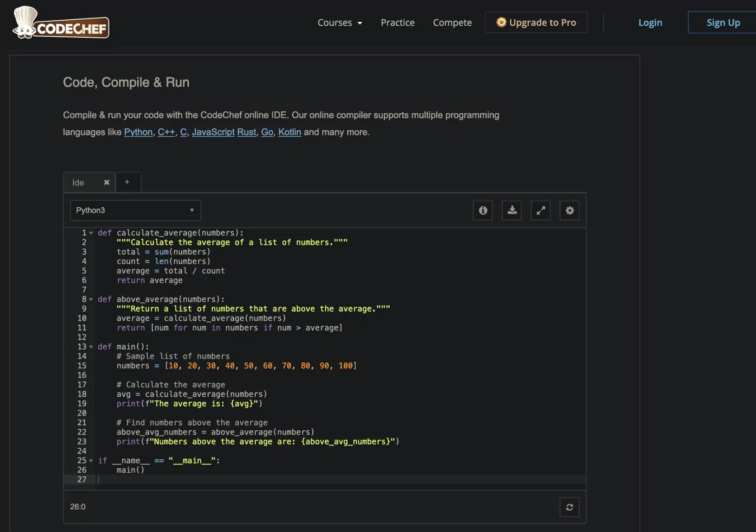Screen dimensions: 756x532
Task: Click the CodeChef logo
Action: 61,23
